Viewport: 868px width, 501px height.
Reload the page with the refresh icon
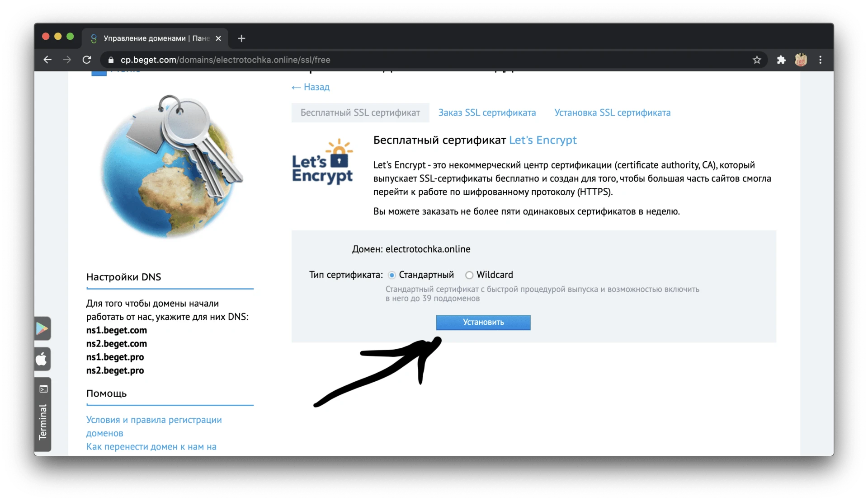[x=87, y=60]
